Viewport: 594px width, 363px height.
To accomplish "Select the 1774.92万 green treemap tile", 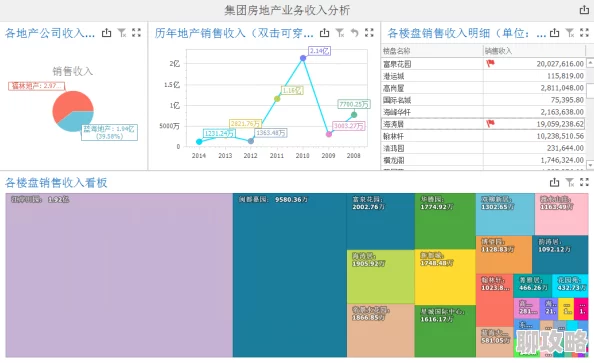I will [x=445, y=221].
